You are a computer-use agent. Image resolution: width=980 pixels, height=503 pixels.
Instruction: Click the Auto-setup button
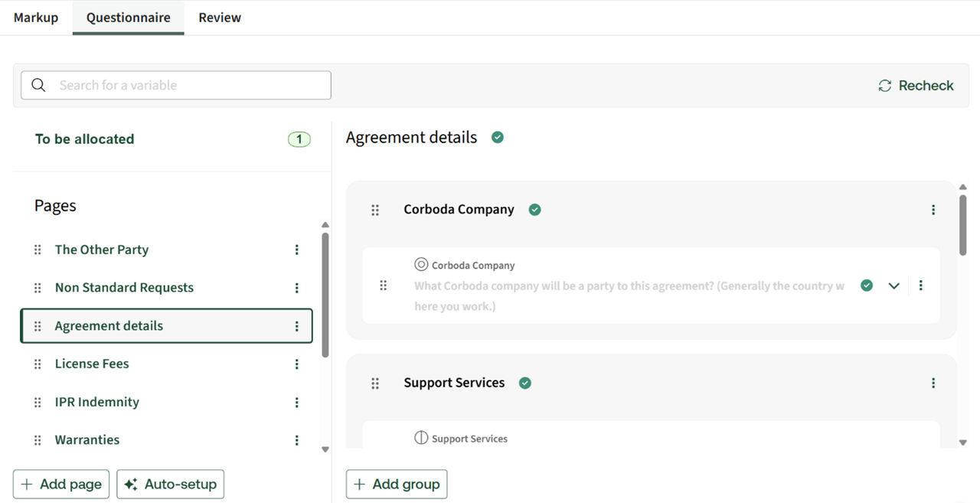point(170,484)
